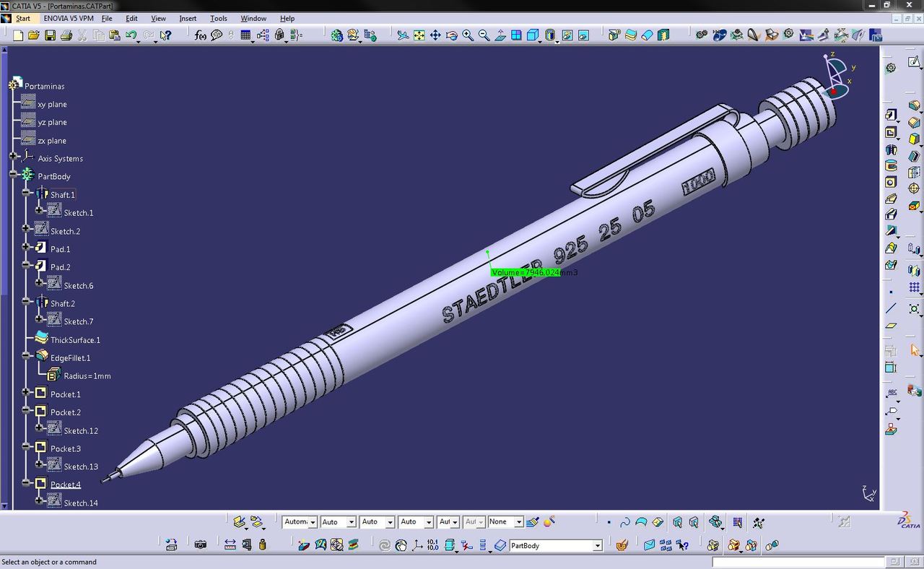Click the Print icon
Screen dimensions: 924x569
click(66, 35)
